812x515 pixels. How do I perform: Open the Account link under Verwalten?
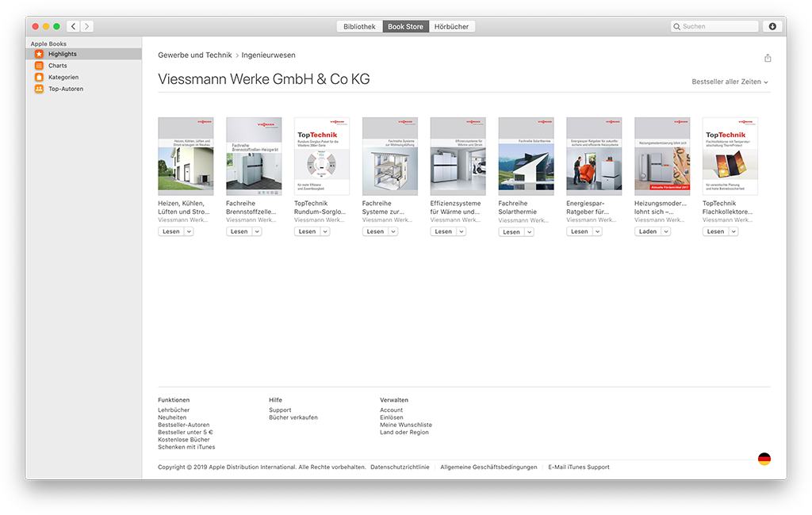[392, 410]
